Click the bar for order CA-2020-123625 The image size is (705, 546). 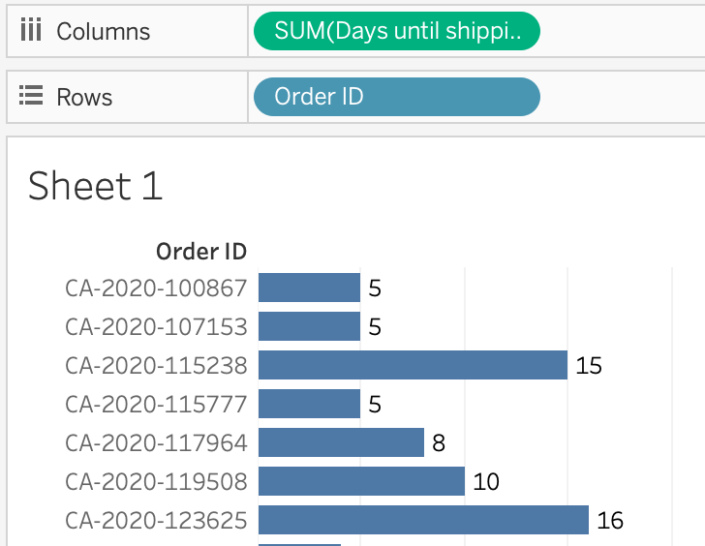[x=423, y=520]
